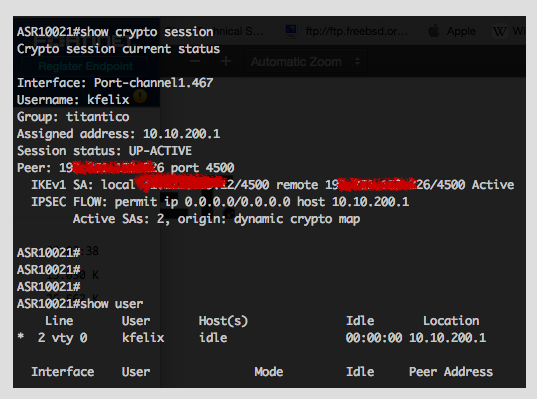Click the up-down arrows on Automatic Zoom
This screenshot has height=399, width=537.
(357, 62)
